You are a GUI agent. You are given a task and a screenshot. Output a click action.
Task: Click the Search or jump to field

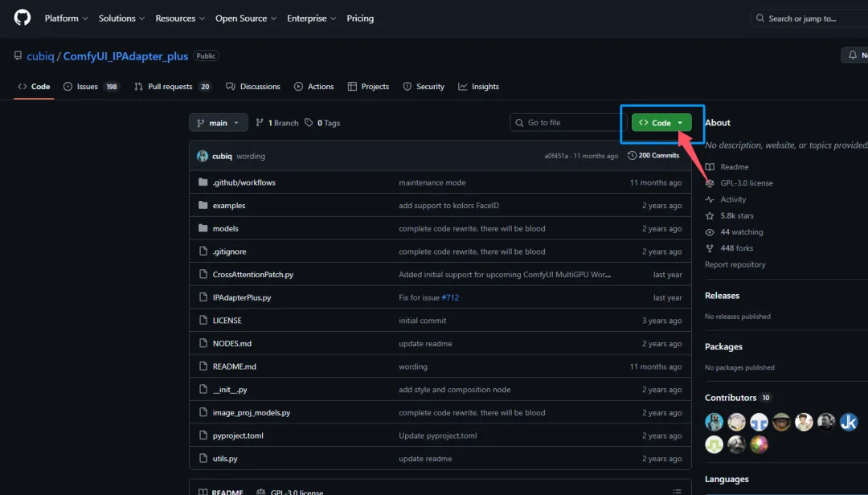pyautogui.click(x=809, y=18)
